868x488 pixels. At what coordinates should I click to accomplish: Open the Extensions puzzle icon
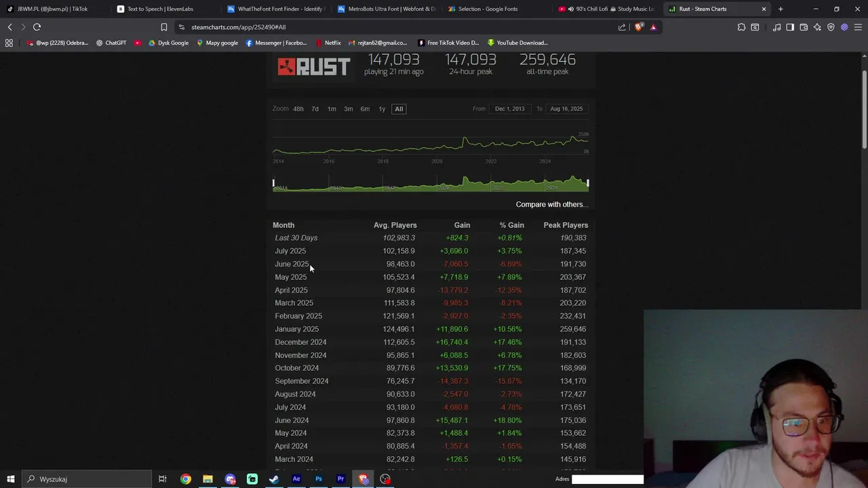[741, 27]
